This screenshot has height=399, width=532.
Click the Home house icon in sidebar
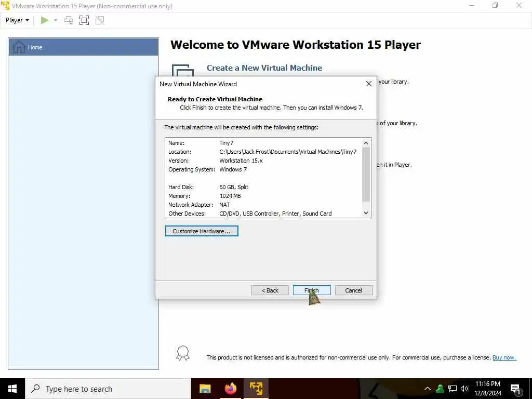click(x=19, y=47)
